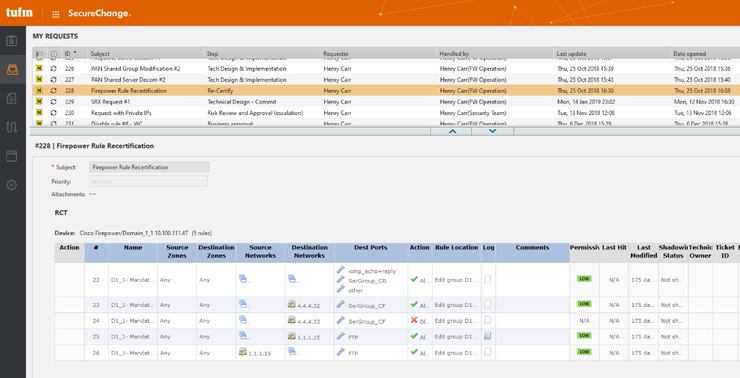Open PAN Shared Group Modification #2 request
740x378 pixels.
pyautogui.click(x=135, y=68)
